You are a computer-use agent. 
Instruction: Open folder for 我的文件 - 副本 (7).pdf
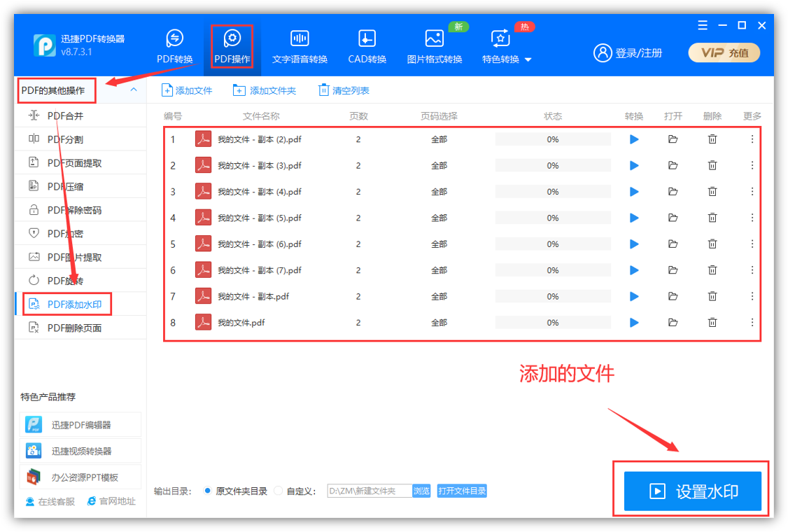(673, 270)
